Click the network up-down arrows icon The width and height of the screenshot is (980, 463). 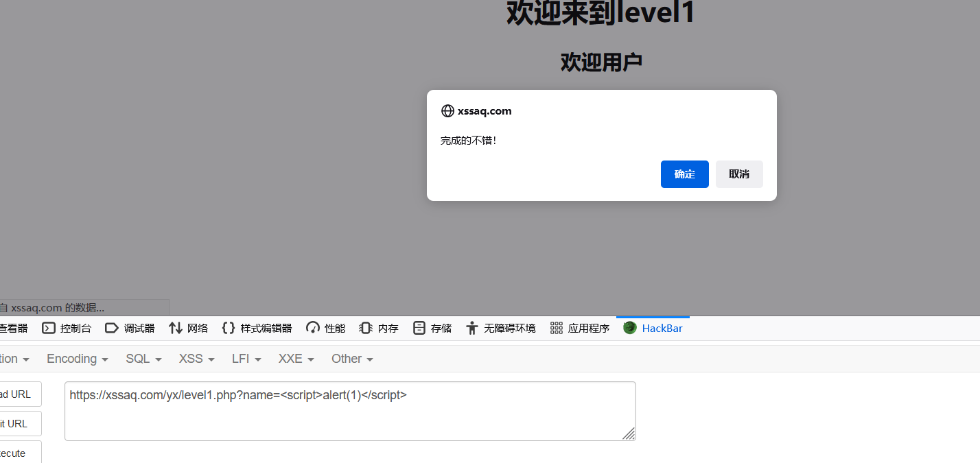(176, 328)
